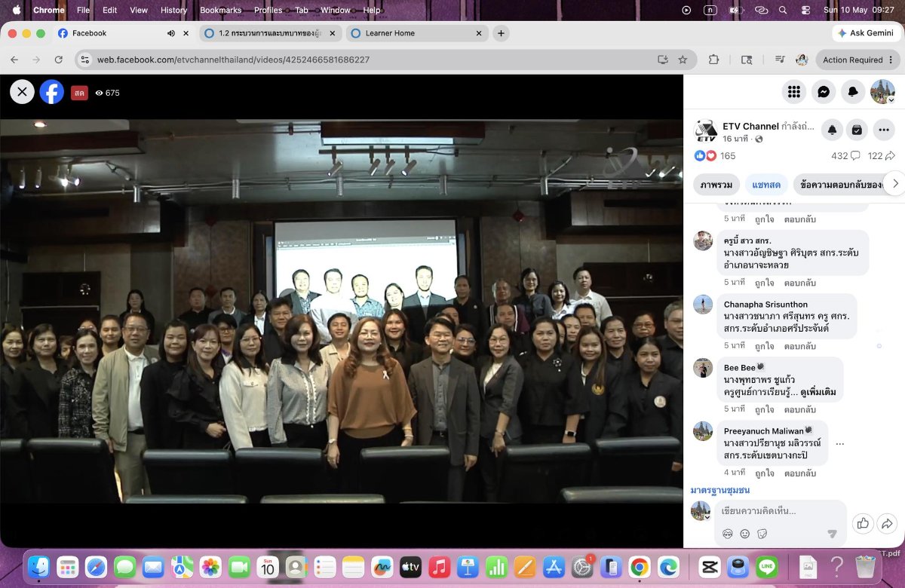
Task: Open Spotlight search in menu bar
Action: pos(783,10)
